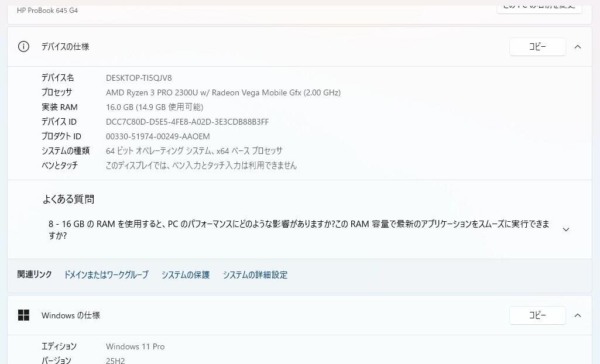Open システムの詳細設定 link
The width and height of the screenshot is (600, 364).
pos(255,274)
